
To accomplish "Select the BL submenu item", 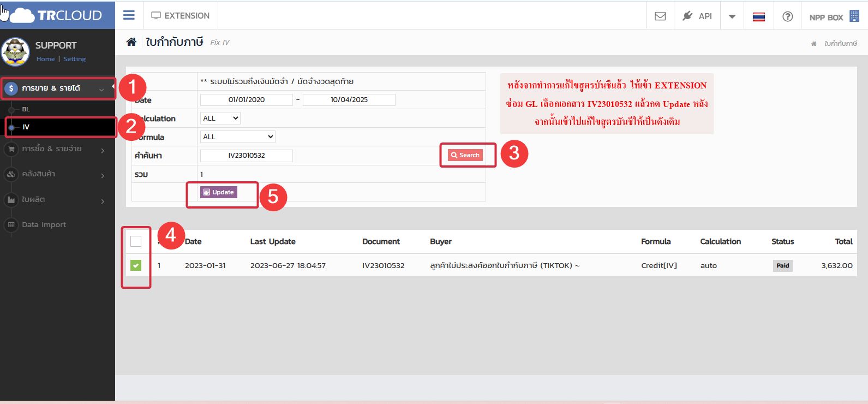I will 26,109.
